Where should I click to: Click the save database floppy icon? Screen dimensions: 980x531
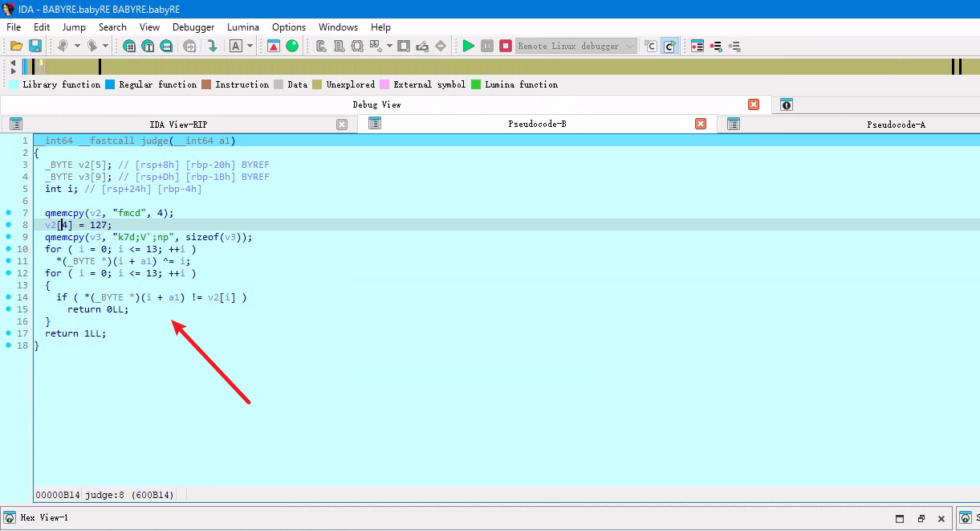35,47
